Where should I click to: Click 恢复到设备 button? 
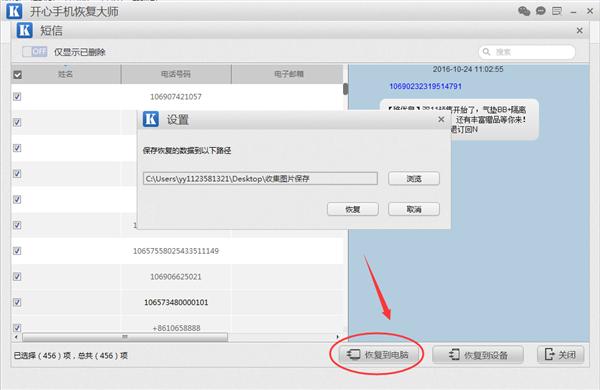tap(478, 355)
